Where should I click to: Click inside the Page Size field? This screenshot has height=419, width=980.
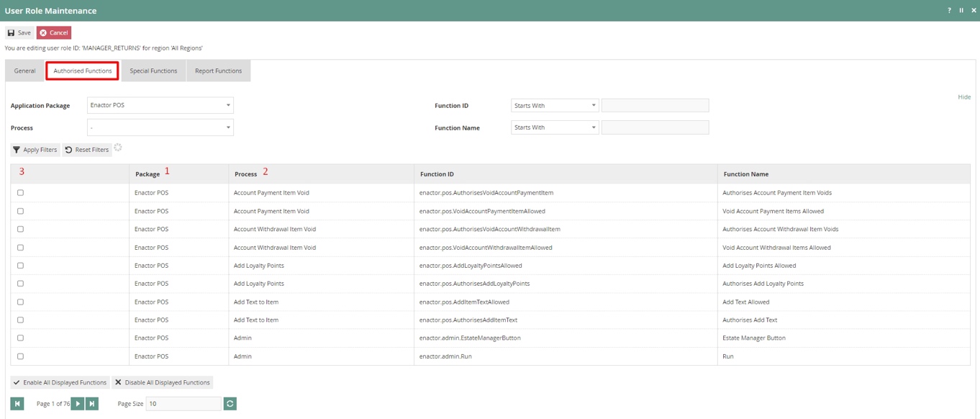pyautogui.click(x=183, y=403)
